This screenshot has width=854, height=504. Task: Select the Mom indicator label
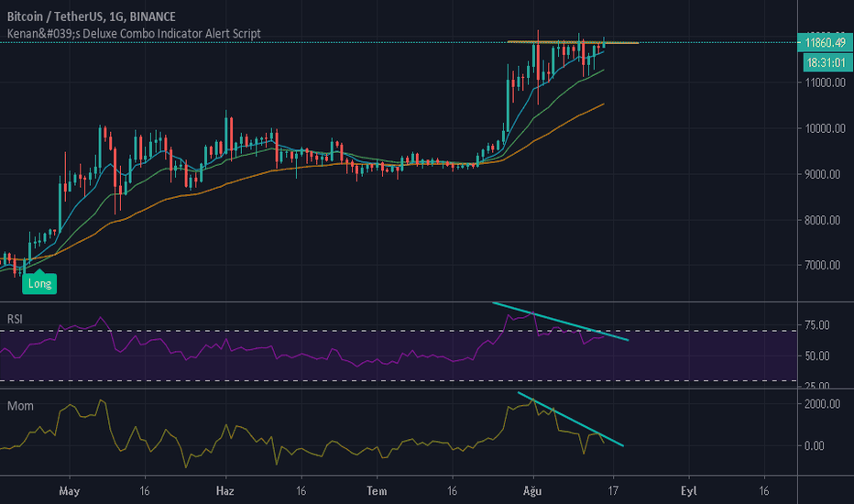point(20,406)
